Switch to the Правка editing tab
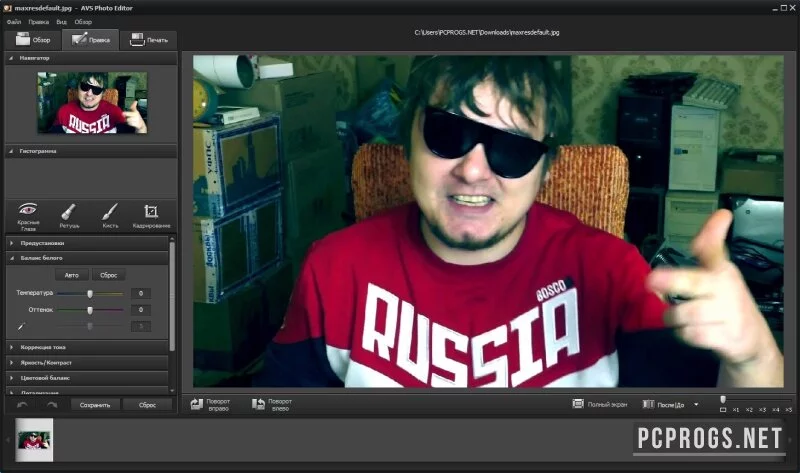 click(90, 40)
